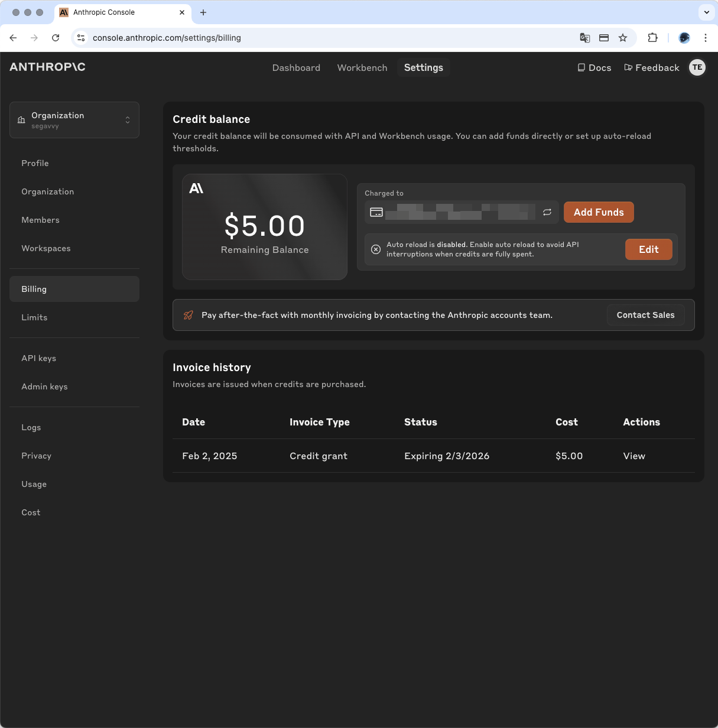This screenshot has width=718, height=728.
Task: Go to API keys page
Action: pyautogui.click(x=74, y=358)
